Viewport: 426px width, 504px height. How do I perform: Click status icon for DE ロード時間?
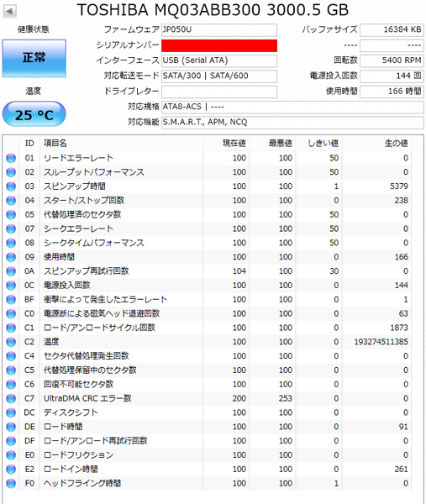coord(11,427)
